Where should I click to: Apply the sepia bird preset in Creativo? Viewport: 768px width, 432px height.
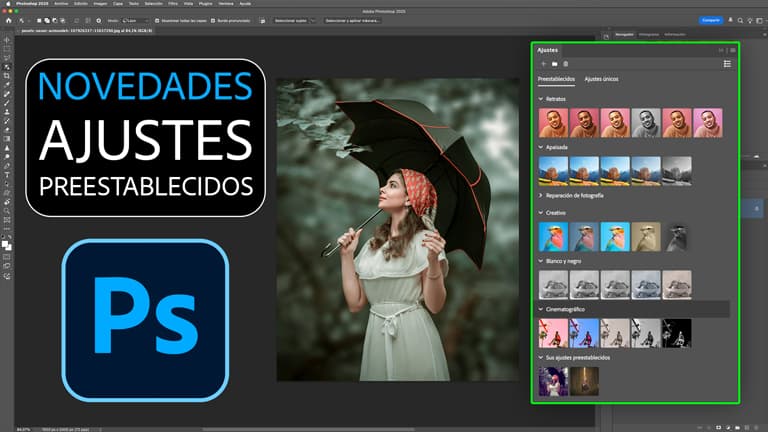646,237
